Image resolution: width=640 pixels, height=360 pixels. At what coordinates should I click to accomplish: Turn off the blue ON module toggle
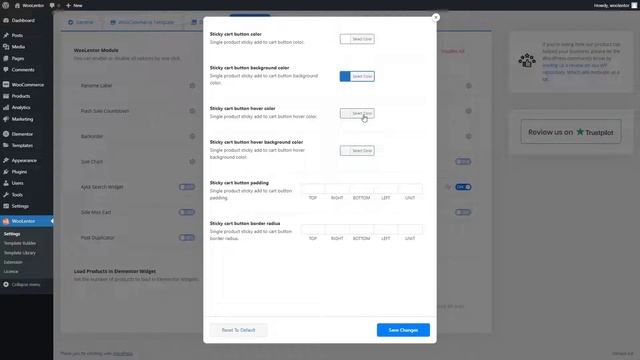click(x=463, y=187)
